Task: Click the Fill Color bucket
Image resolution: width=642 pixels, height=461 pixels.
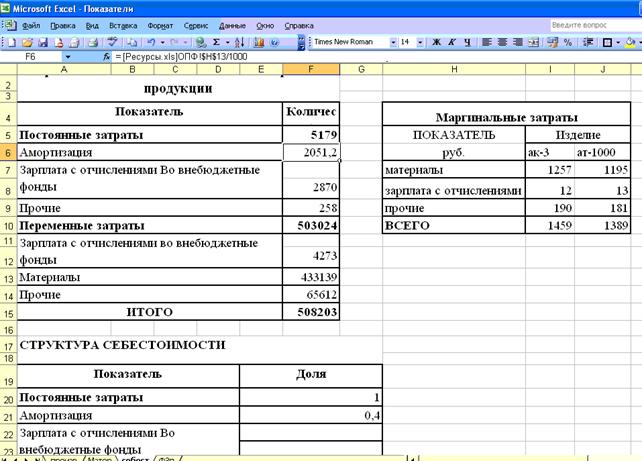Action: (631, 42)
